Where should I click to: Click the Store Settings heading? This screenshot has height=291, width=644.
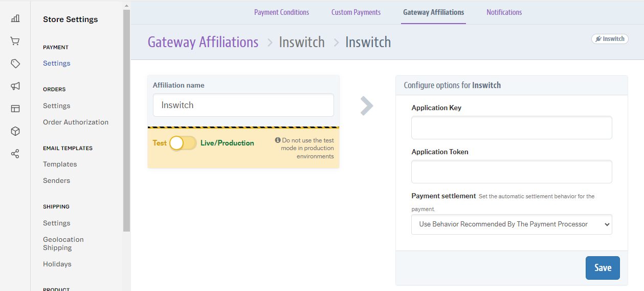point(71,19)
